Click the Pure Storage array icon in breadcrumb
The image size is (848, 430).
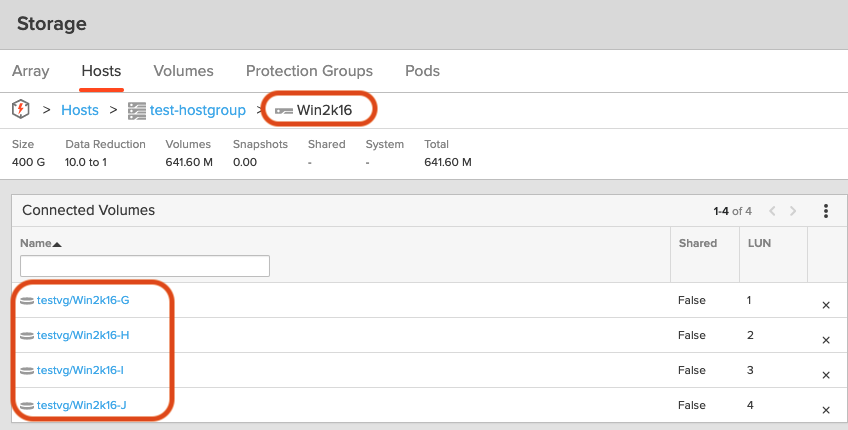click(x=21, y=109)
